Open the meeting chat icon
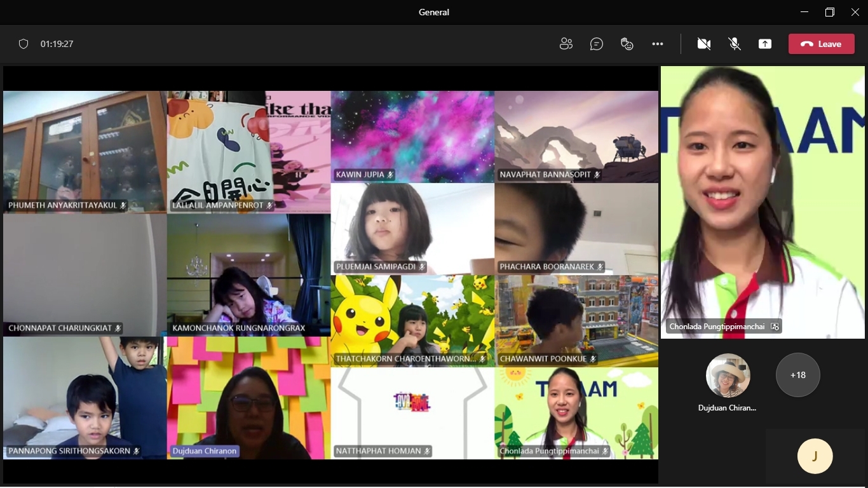This screenshot has width=868, height=488. tap(596, 44)
